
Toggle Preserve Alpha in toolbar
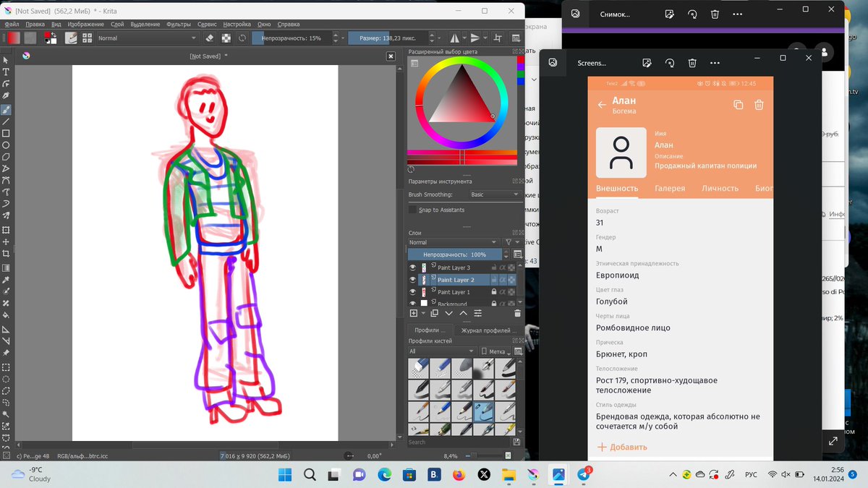point(226,38)
